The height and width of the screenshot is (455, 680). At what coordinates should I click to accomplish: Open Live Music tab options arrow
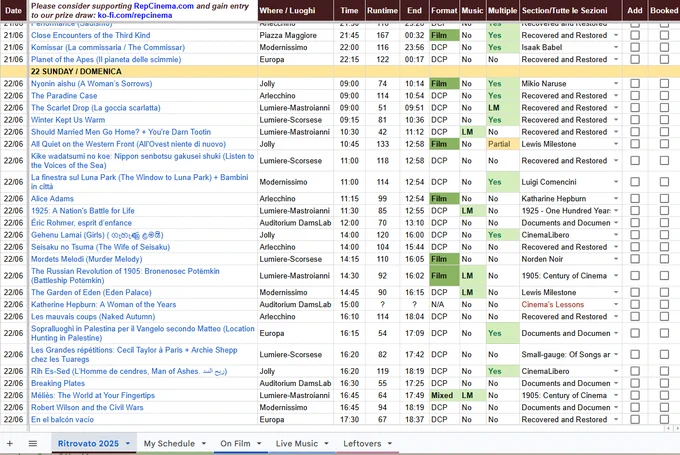[x=326, y=443]
